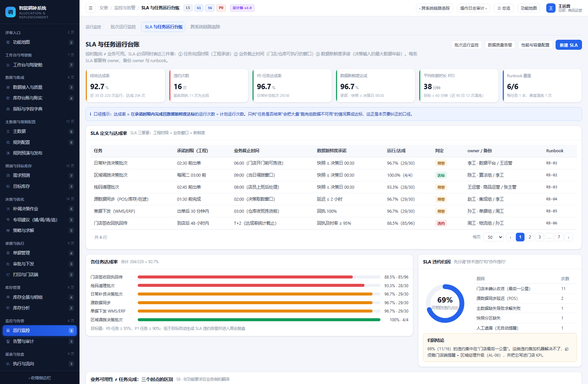Open the per-page 50 dropdown
The width and height of the screenshot is (588, 384).
click(x=493, y=237)
